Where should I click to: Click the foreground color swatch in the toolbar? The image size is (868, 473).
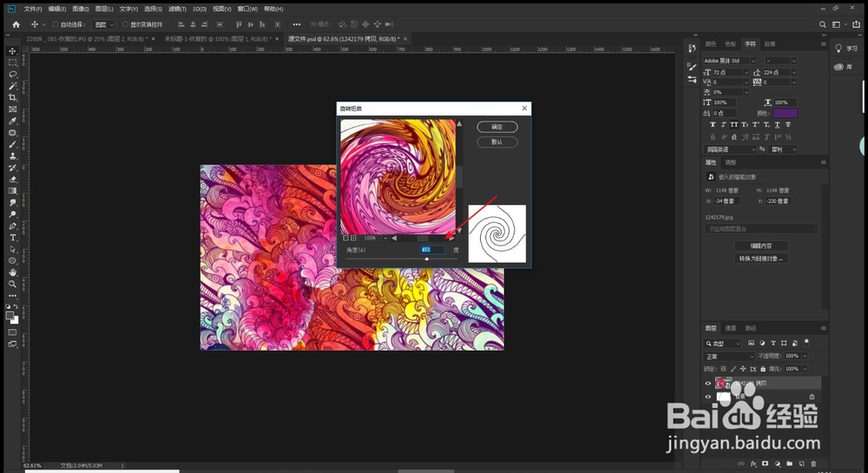point(10,316)
